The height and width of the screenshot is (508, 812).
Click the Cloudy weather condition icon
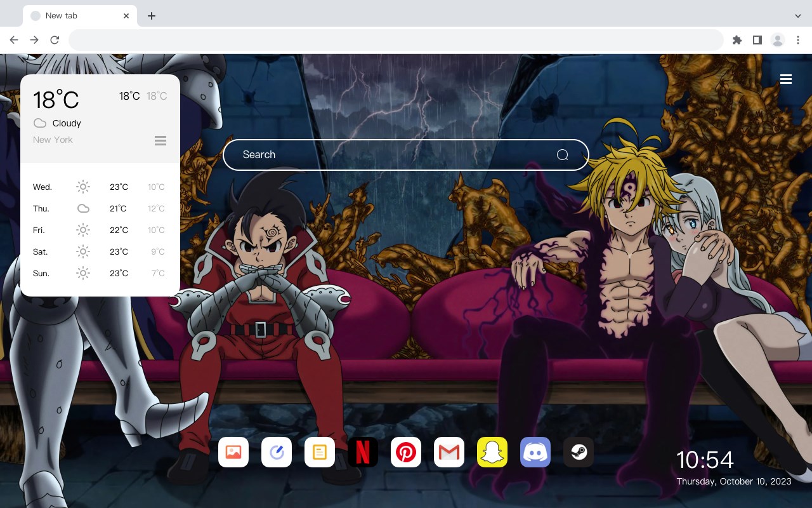pyautogui.click(x=40, y=123)
